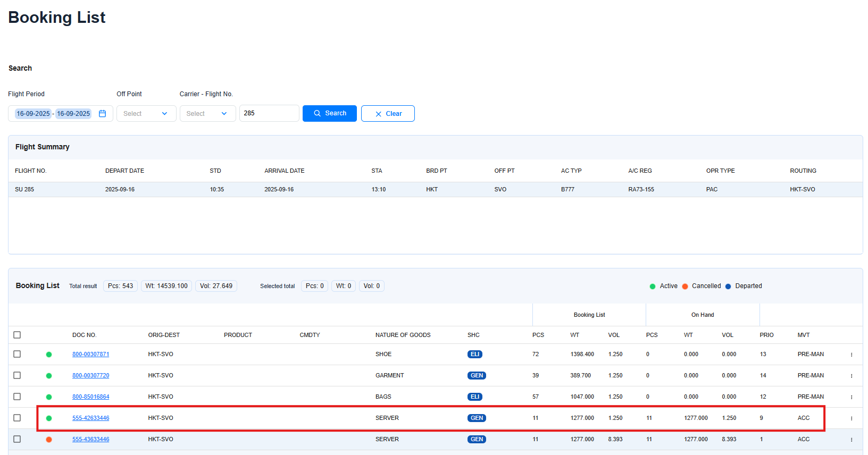This screenshot has width=868, height=455.
Task: Click the flight number field containing 285
Action: (269, 113)
